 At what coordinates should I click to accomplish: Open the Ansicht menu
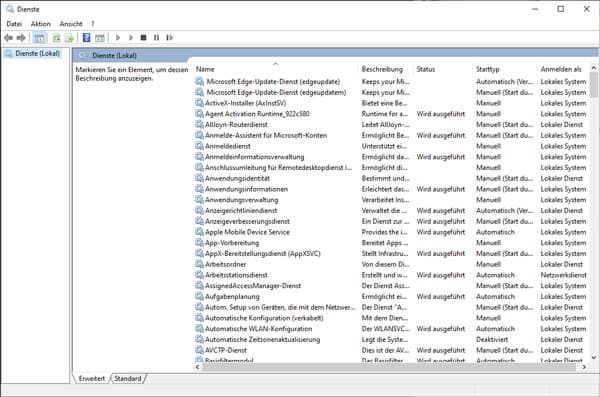pos(71,24)
